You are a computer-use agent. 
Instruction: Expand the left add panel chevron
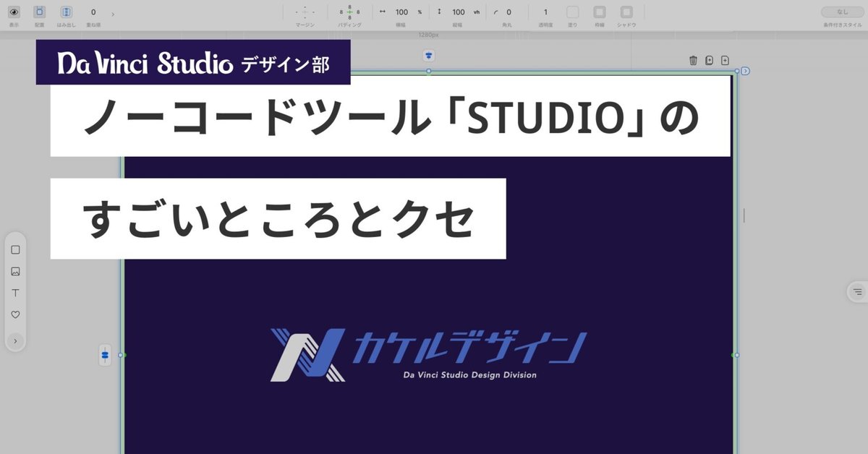[15, 340]
